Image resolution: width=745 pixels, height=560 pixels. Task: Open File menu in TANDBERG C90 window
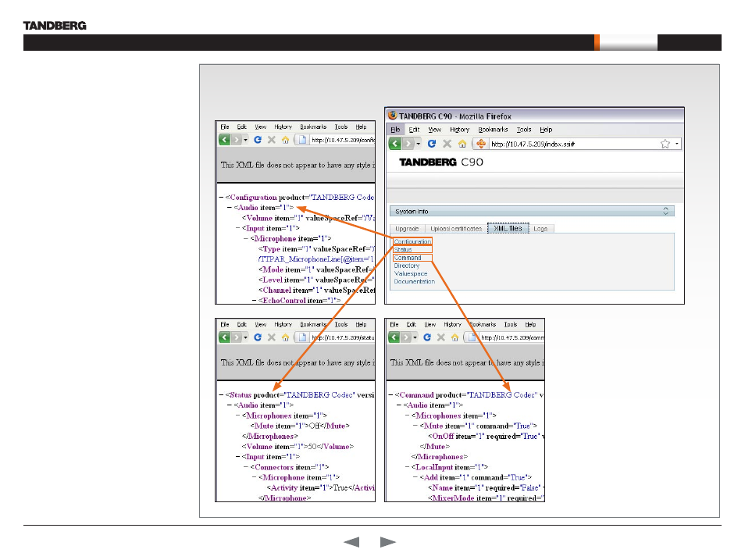click(x=395, y=130)
